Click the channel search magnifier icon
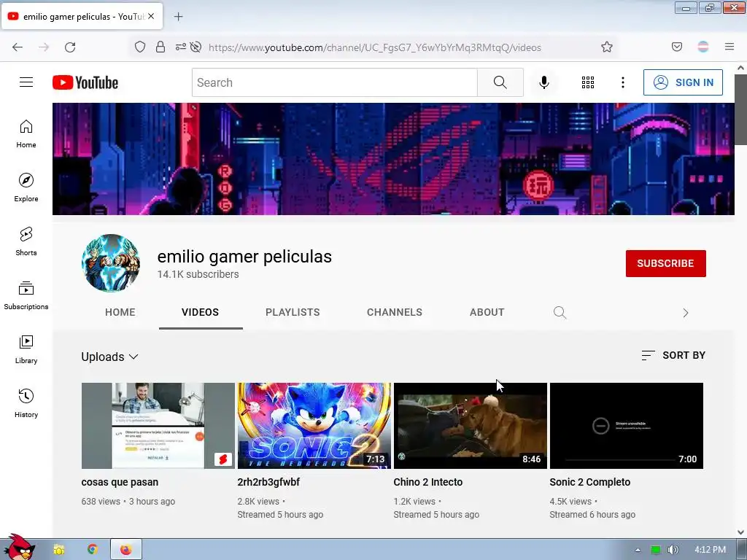Screen dimensions: 747x560 [x=560, y=312]
